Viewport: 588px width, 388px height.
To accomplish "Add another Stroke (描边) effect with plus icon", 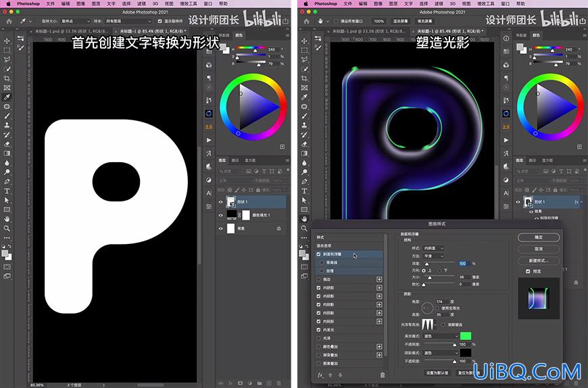I will click(379, 279).
